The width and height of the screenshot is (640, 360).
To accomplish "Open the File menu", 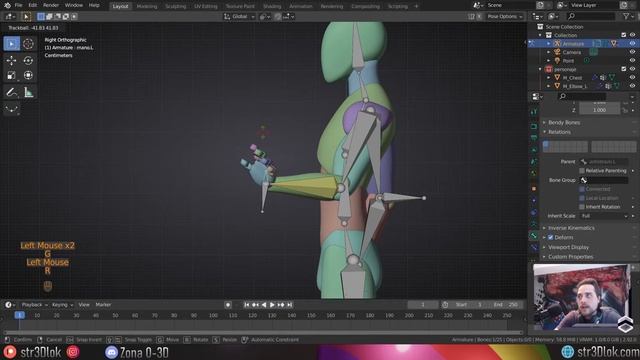I will (18, 5).
